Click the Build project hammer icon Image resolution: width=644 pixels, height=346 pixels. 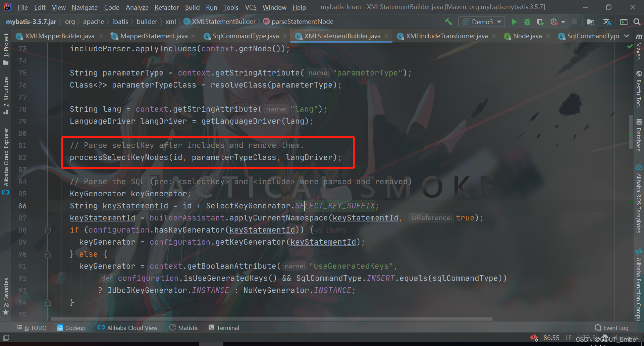[448, 22]
